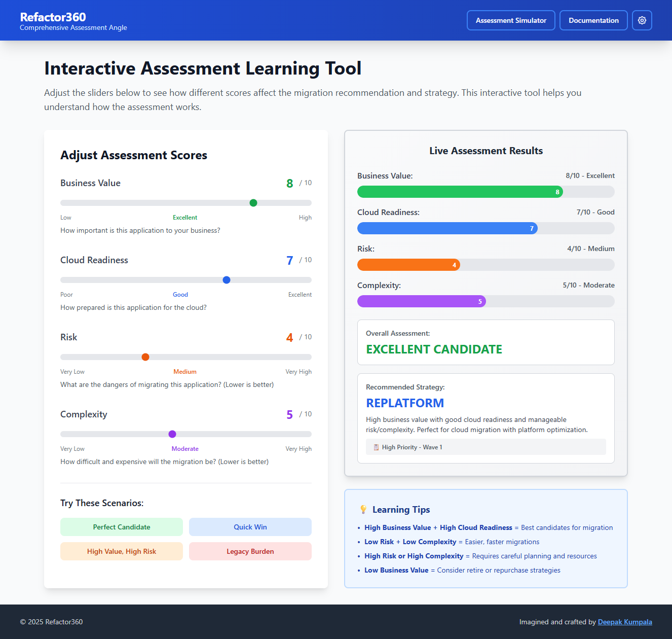Click the purple Complexity slider handle
Screen dimensions: 672x639
(172, 434)
